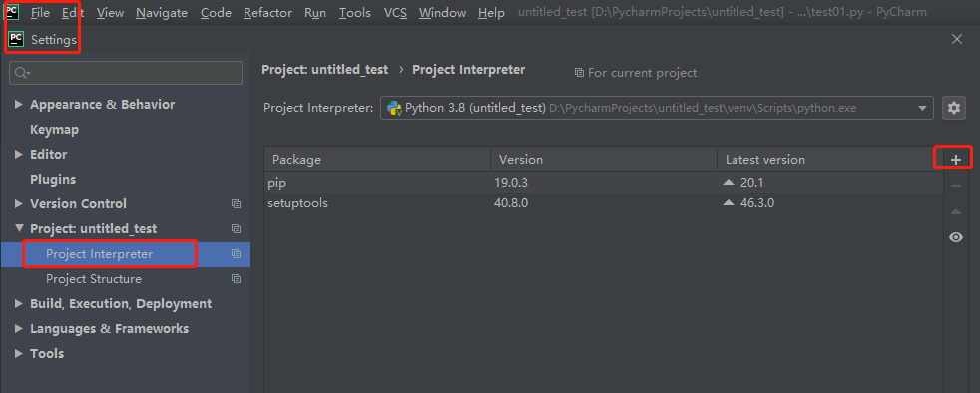Toggle show early releases eye icon
Screen dimensions: 980x393
[x=956, y=237]
